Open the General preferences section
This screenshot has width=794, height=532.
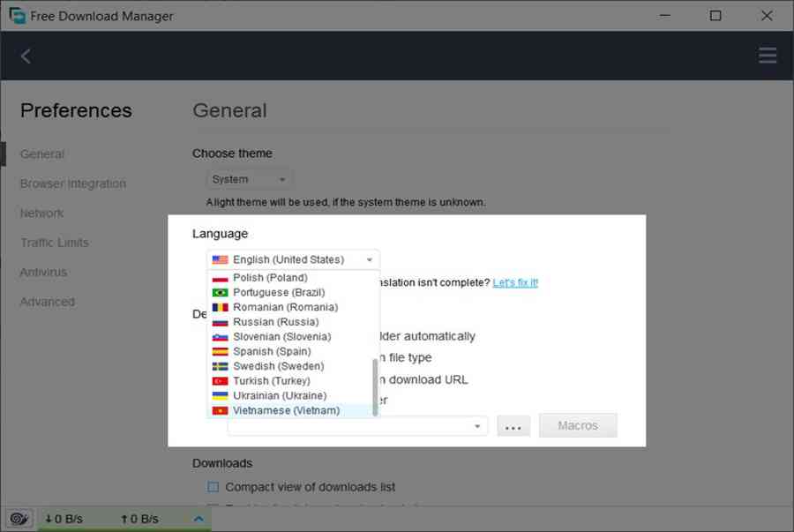click(x=42, y=154)
